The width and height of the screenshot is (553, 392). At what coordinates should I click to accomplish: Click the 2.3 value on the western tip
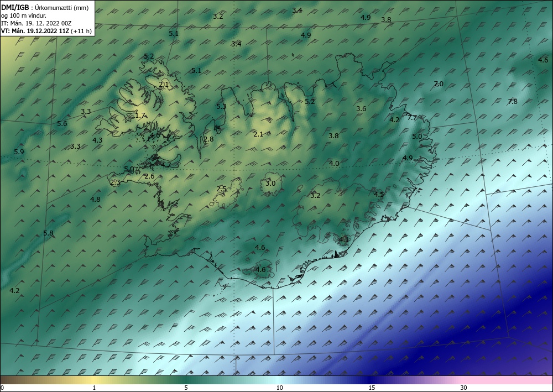point(116,182)
